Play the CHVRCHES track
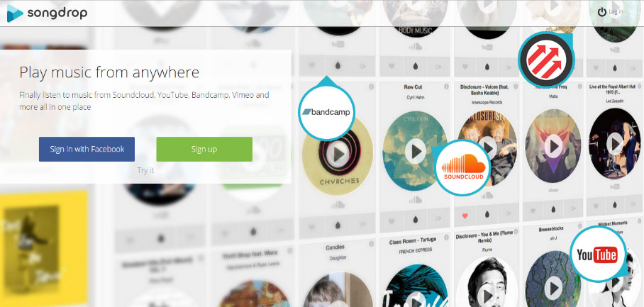This screenshot has height=307, width=644. coord(338,155)
